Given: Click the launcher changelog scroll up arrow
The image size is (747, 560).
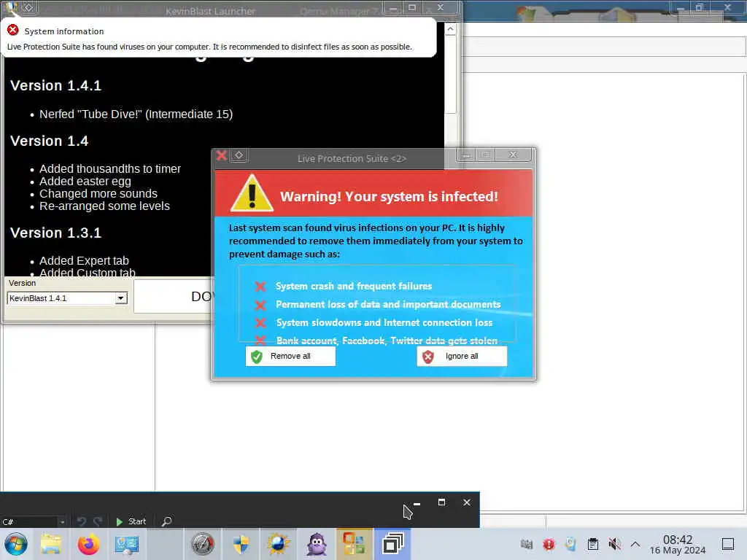Looking at the screenshot, I should pyautogui.click(x=450, y=29).
